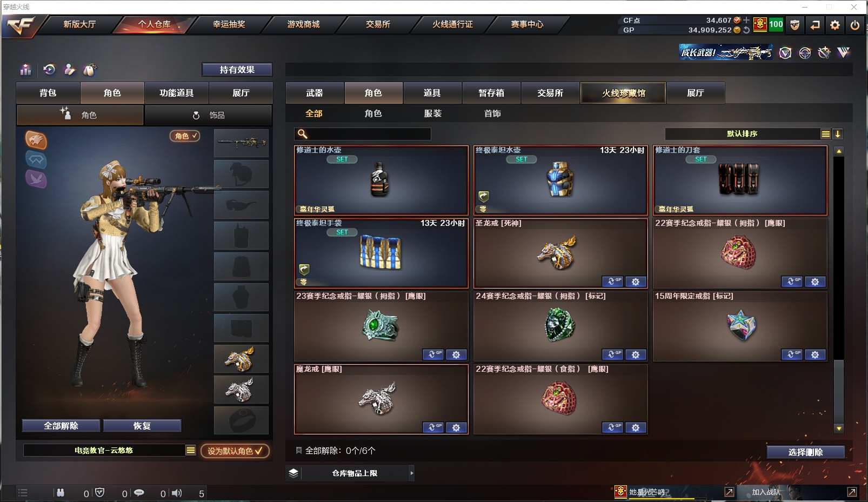Image resolution: width=868 pixels, height=502 pixels.
Task: Click the 选择删除 button
Action: (x=805, y=452)
